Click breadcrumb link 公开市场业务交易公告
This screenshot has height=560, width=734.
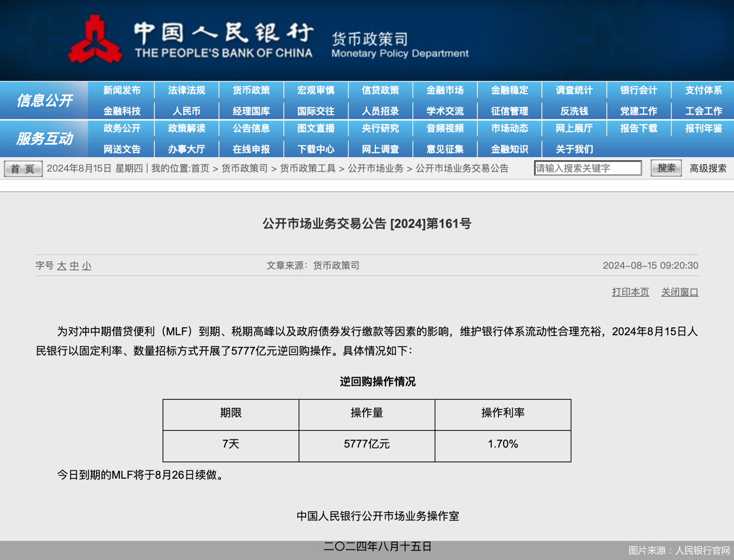click(462, 169)
